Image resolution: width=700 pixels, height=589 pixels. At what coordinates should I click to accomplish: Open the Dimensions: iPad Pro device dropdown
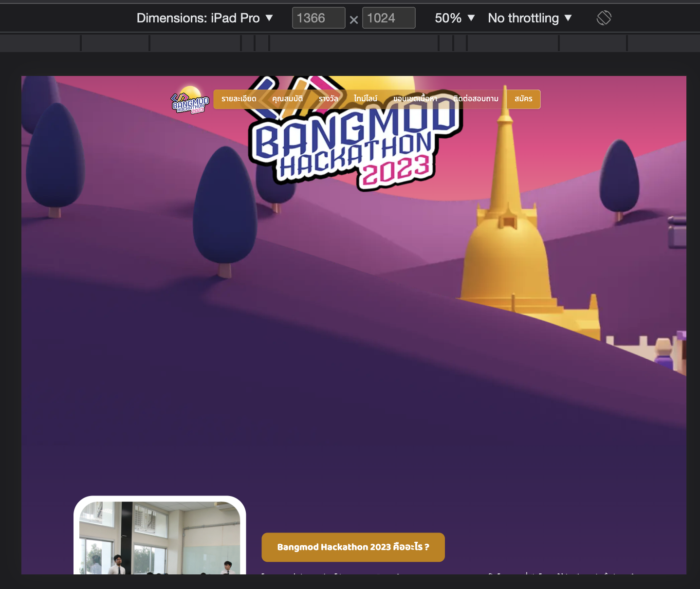click(x=205, y=18)
